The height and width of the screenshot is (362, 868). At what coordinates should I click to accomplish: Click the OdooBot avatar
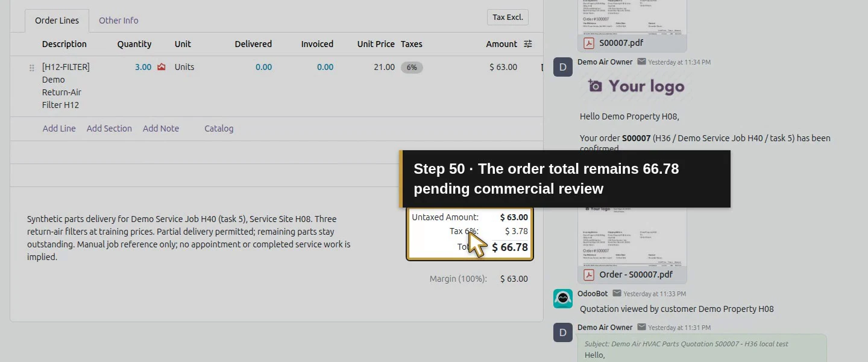pyautogui.click(x=563, y=299)
